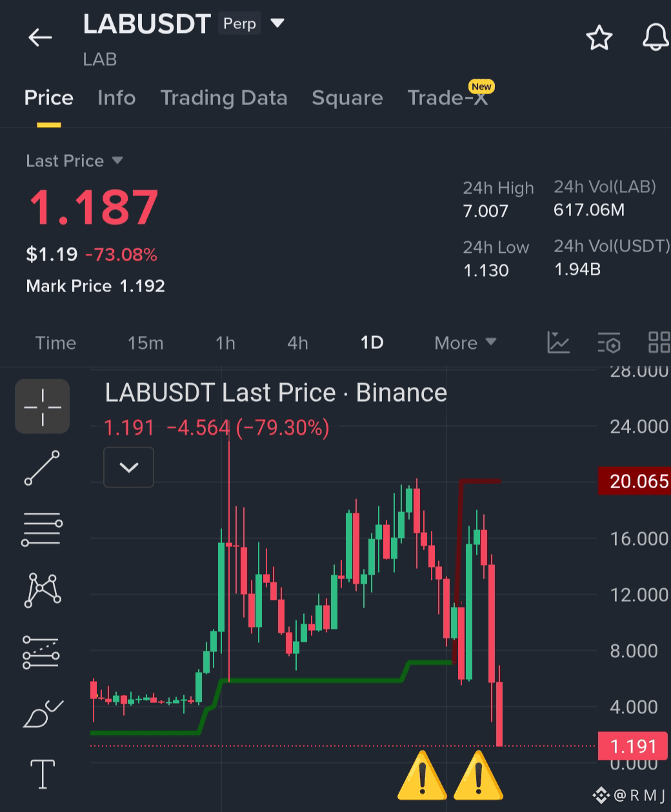This screenshot has height=812, width=671.
Task: Select the trend line drawing tool
Action: (43, 468)
